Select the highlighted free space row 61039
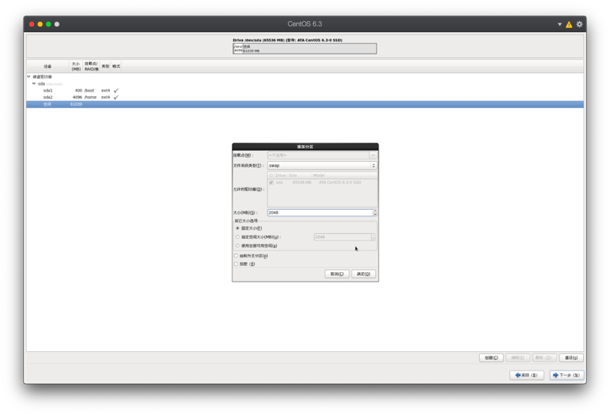This screenshot has height=415, width=610. click(x=305, y=104)
